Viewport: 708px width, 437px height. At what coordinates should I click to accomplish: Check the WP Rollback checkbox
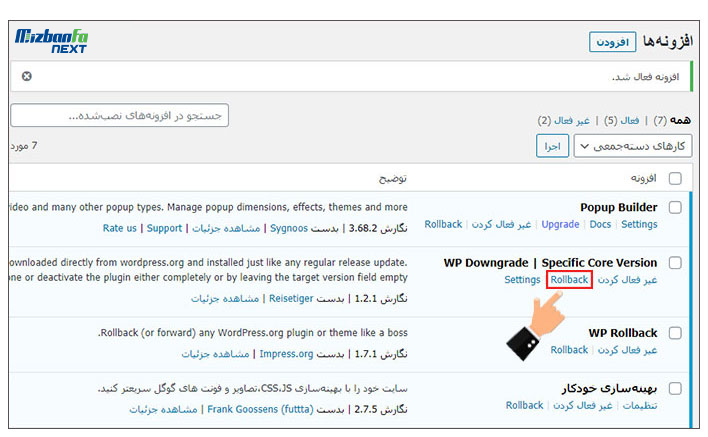point(675,333)
